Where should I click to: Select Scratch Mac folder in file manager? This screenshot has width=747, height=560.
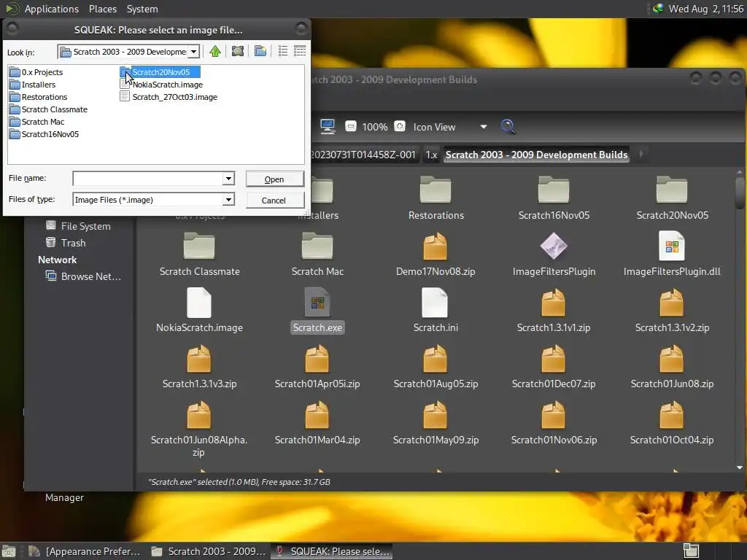[x=317, y=254]
